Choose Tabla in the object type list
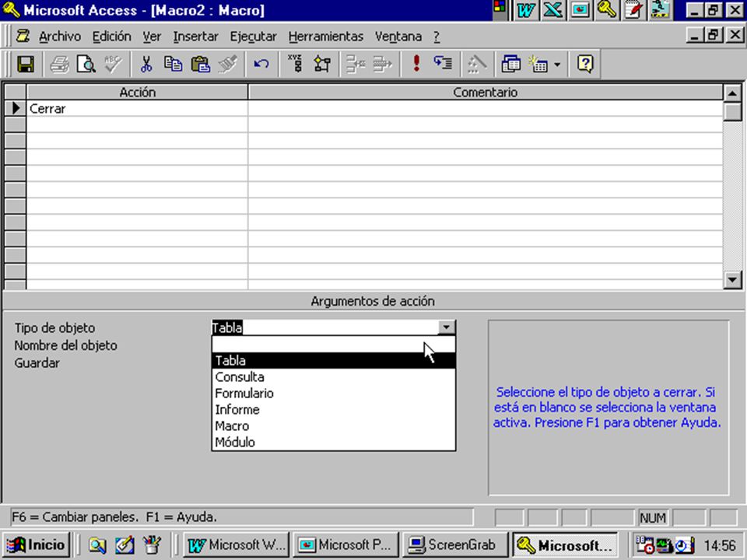 (x=334, y=360)
